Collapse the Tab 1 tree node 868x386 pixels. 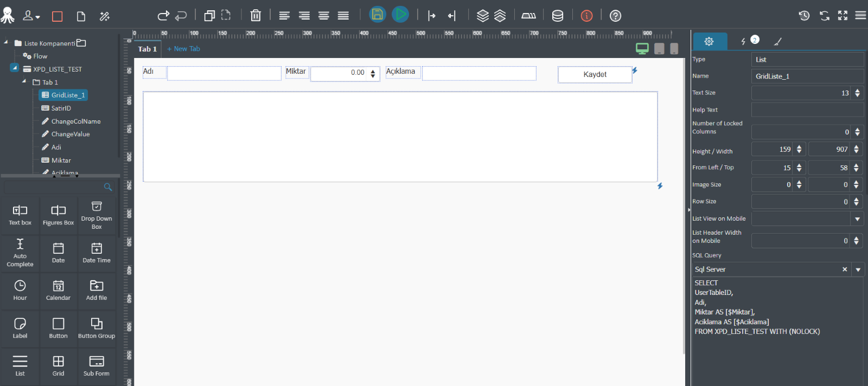(x=24, y=81)
